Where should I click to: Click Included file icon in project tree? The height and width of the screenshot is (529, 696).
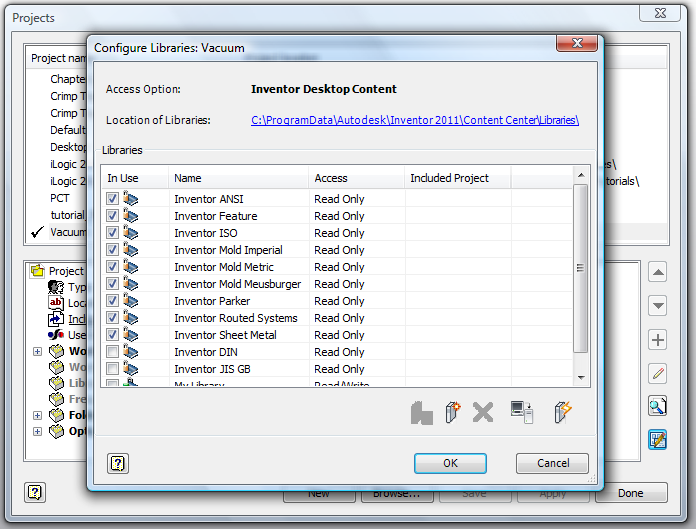pyautogui.click(x=56, y=319)
